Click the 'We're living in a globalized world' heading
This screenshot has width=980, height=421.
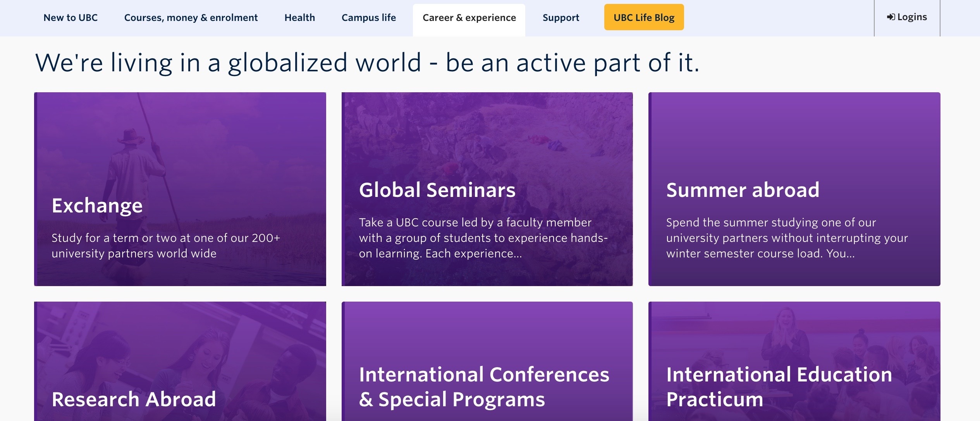[367, 62]
